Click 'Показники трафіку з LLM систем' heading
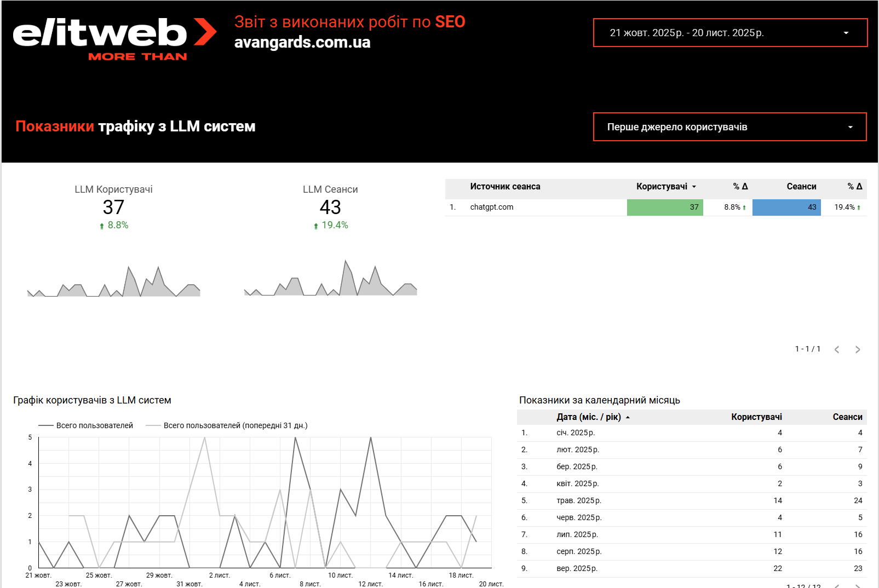Viewport: 879px width, 588px height. coord(135,126)
